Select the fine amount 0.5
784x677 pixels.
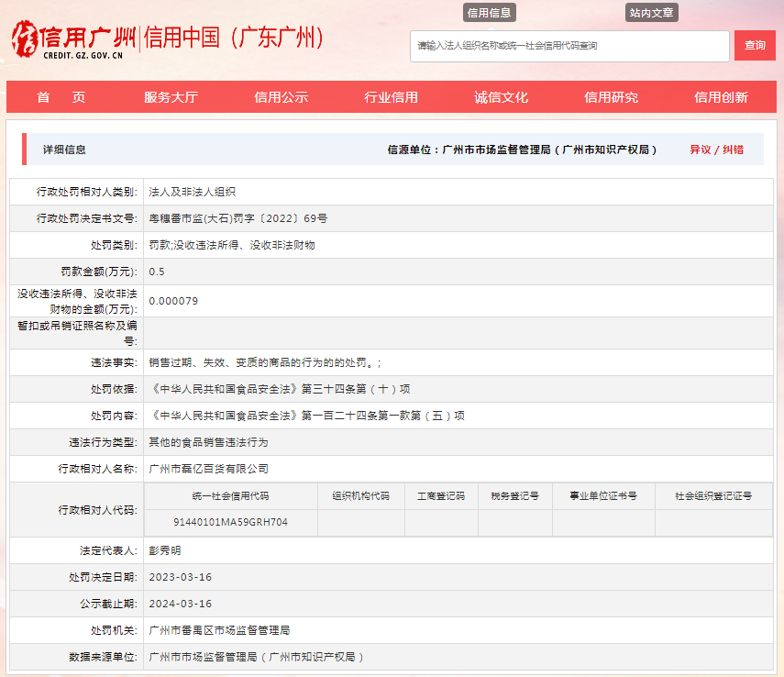[x=157, y=272]
